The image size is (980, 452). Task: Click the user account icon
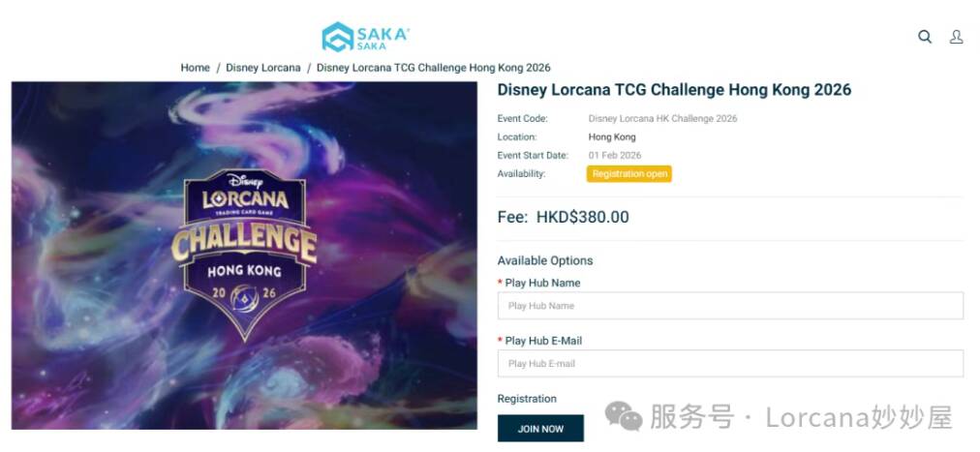coord(956,37)
